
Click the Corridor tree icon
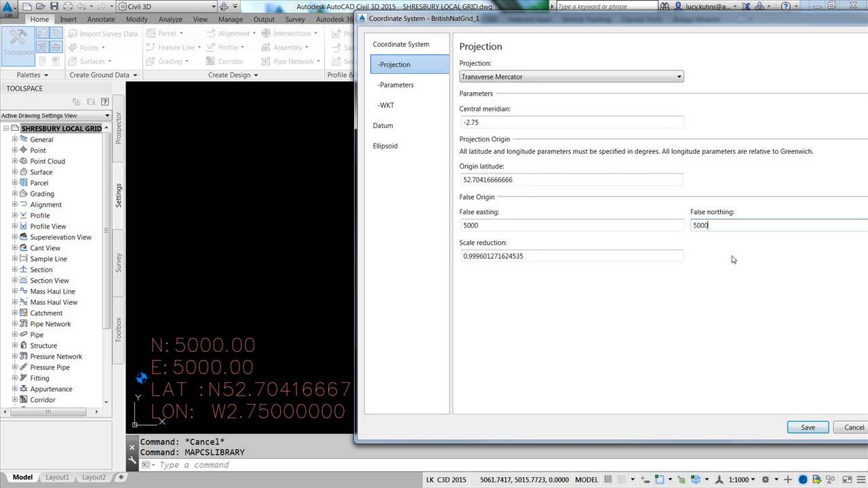tap(24, 399)
